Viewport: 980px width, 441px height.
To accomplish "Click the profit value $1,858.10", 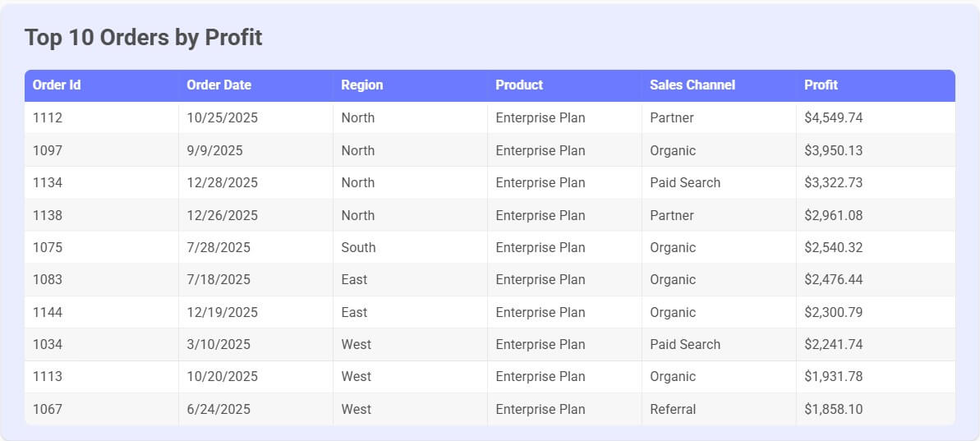I will 834,409.
